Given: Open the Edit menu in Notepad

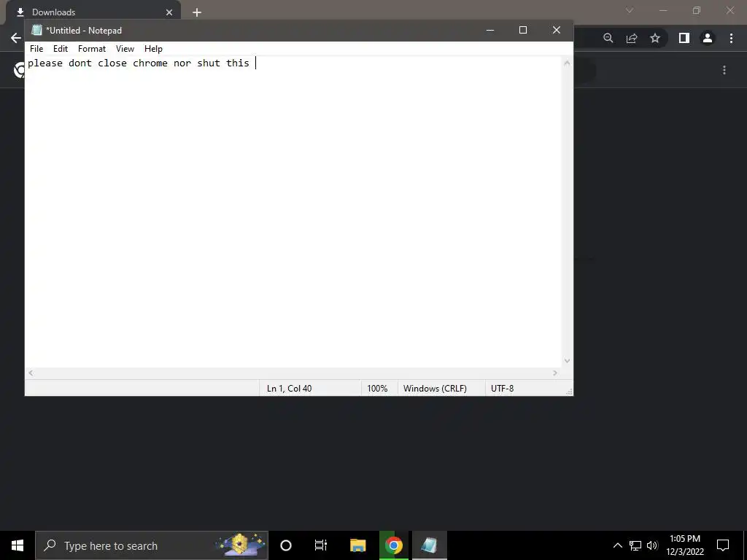Looking at the screenshot, I should coord(60,49).
